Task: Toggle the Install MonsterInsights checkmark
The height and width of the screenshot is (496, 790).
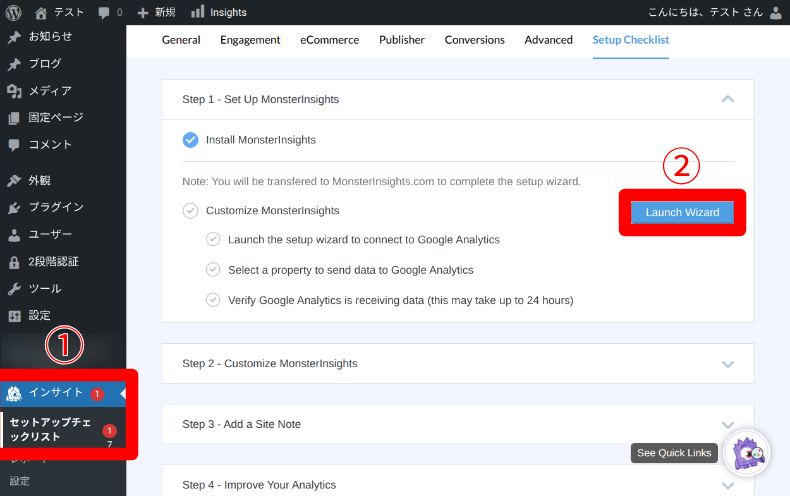Action: point(191,140)
